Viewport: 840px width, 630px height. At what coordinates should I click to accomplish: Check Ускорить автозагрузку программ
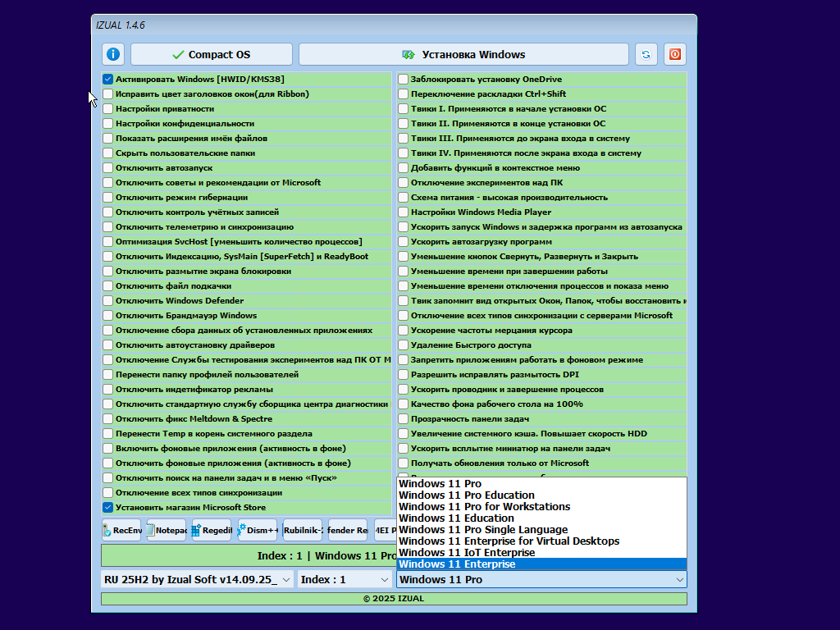point(404,242)
